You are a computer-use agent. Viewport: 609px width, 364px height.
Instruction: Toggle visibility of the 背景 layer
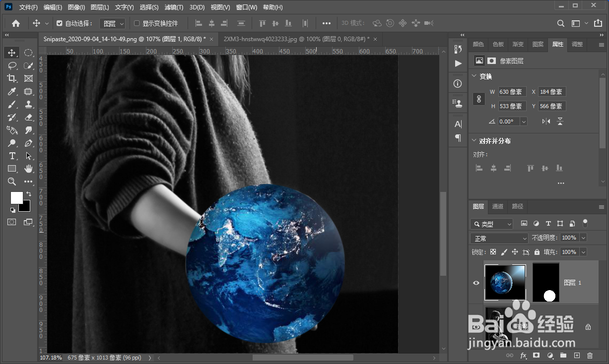click(x=476, y=327)
